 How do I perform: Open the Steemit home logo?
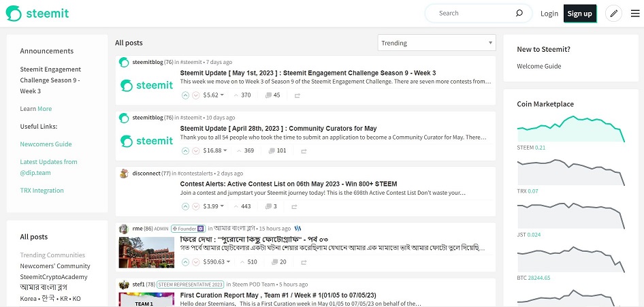pyautogui.click(x=37, y=14)
